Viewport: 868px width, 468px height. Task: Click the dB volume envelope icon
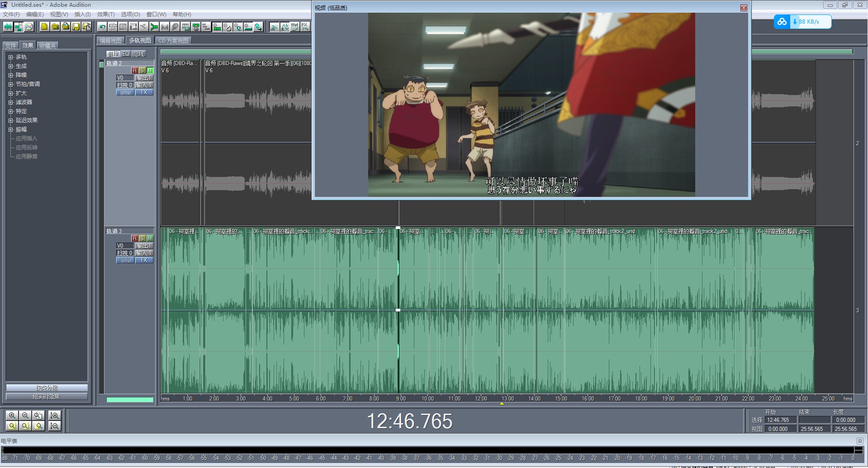point(274,27)
